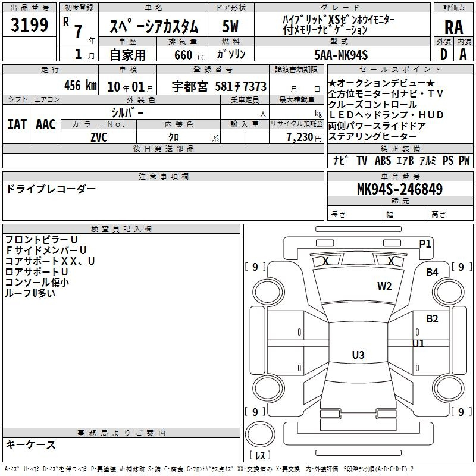
Task: Click lot number 3199
Action: point(29,25)
